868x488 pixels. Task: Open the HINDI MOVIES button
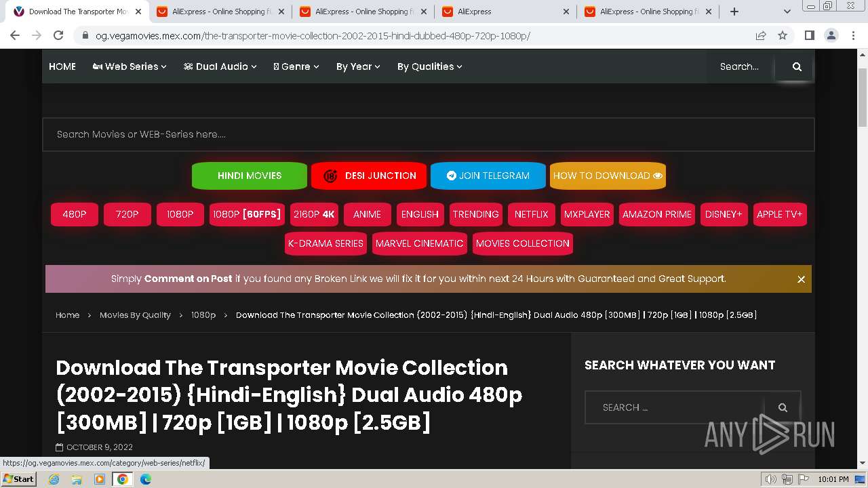click(x=250, y=176)
